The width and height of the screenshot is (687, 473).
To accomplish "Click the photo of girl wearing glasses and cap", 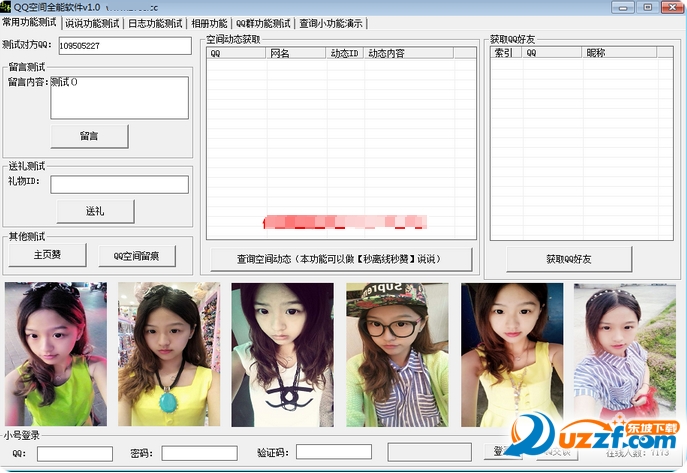I will [397, 354].
